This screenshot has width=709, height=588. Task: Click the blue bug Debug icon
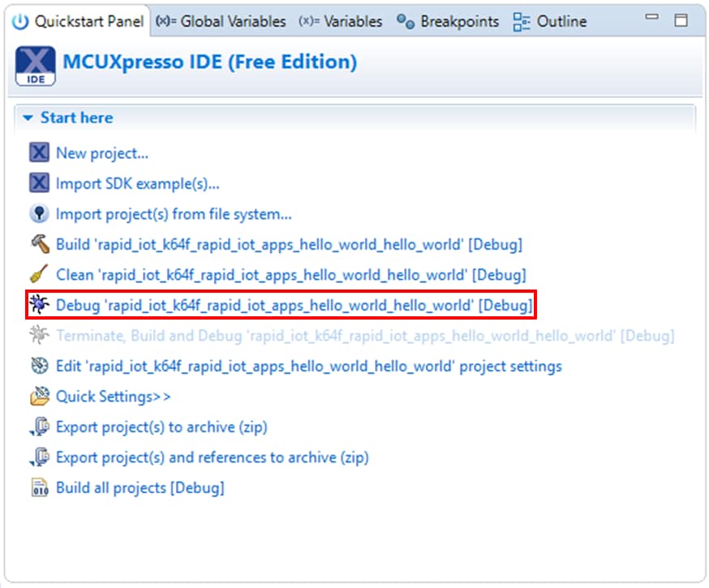(39, 306)
